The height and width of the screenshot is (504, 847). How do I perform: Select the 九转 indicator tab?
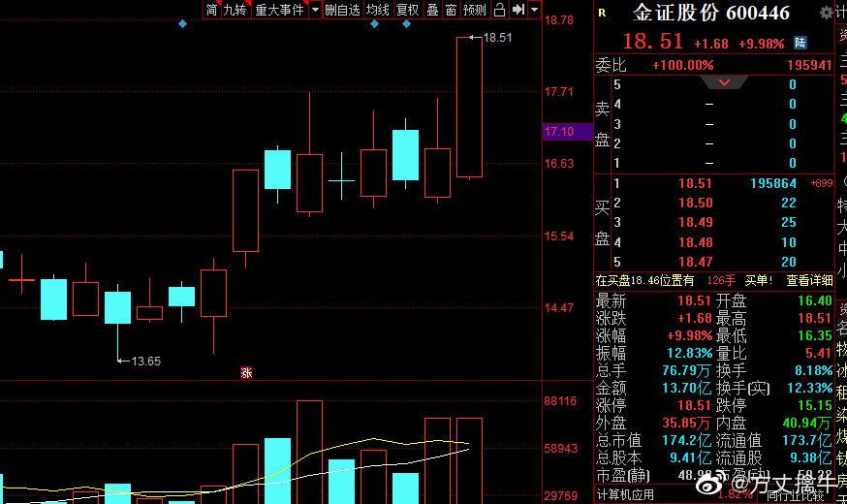pyautogui.click(x=235, y=10)
